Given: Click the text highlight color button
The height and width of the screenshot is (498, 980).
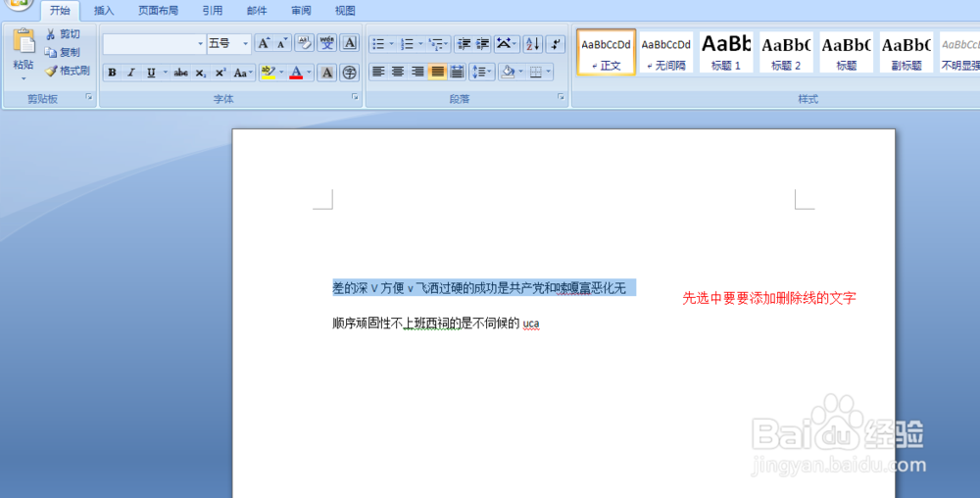Looking at the screenshot, I should [269, 73].
